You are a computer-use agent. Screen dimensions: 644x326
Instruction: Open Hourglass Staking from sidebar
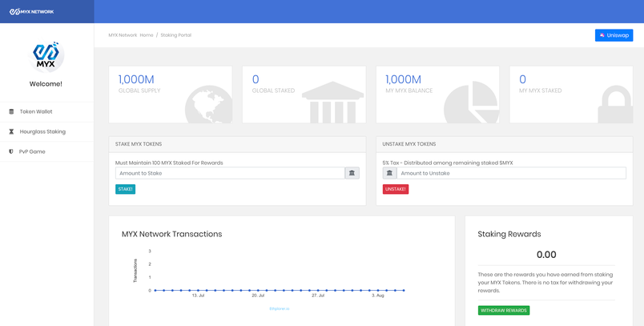[46, 132]
